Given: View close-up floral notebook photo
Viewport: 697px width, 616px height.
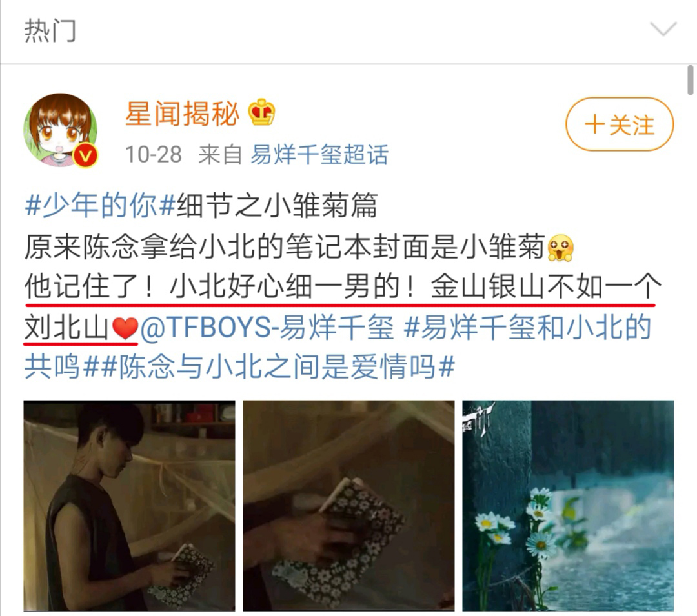Looking at the screenshot, I should (x=348, y=506).
